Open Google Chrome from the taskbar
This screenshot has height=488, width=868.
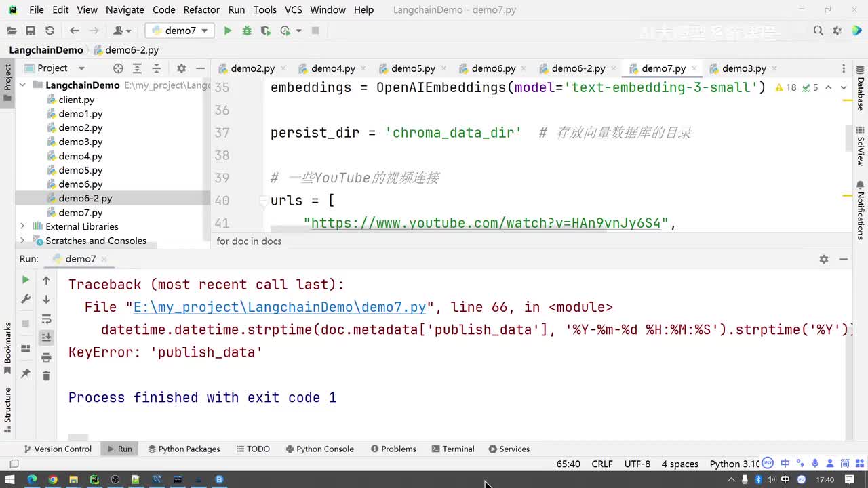(52, 479)
